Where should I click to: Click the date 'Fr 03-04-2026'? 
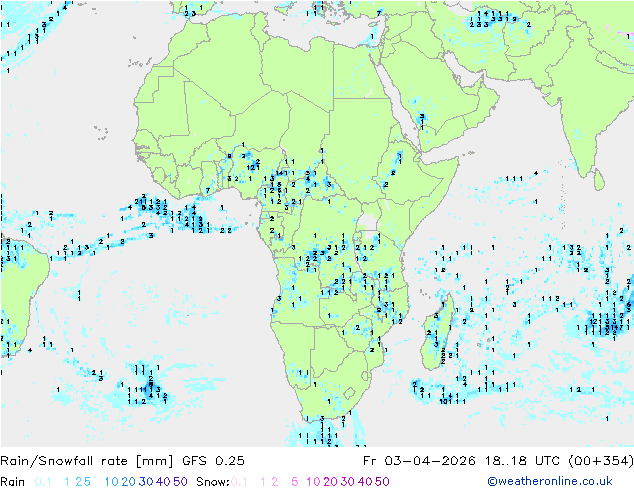pyautogui.click(x=419, y=461)
